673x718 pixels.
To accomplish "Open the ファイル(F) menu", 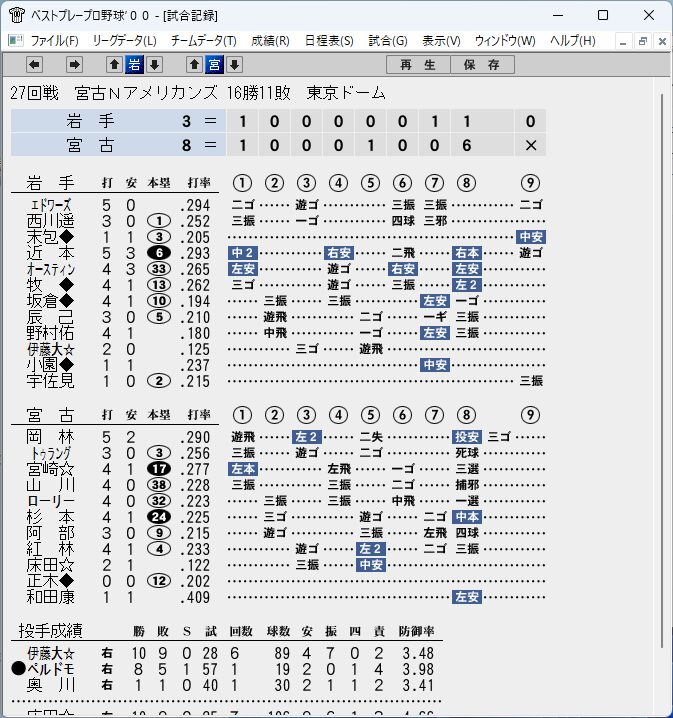I will 54,41.
